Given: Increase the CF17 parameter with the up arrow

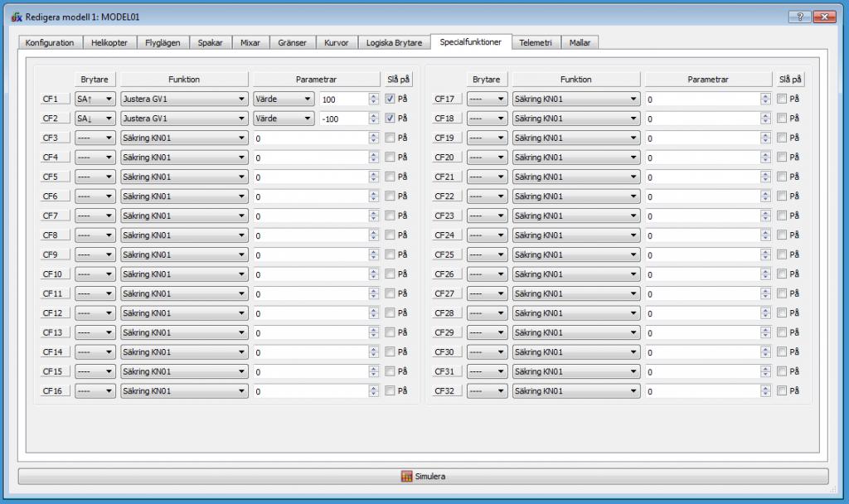Looking at the screenshot, I should tap(765, 96).
